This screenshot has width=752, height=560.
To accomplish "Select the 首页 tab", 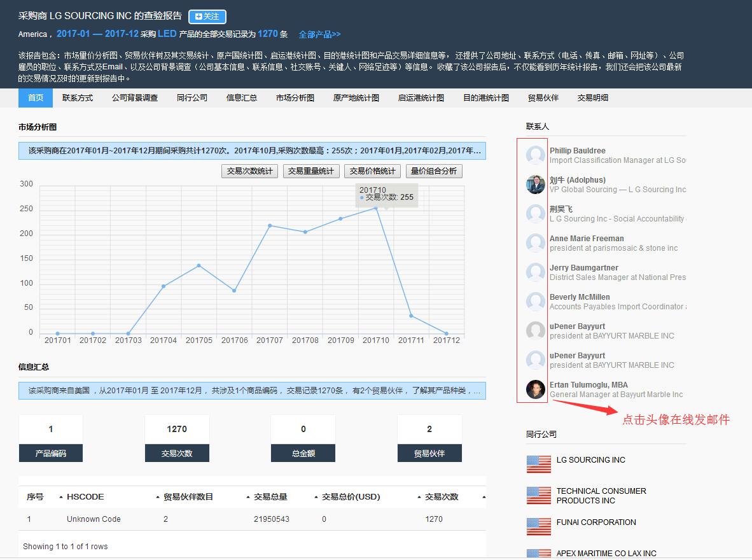I will pyautogui.click(x=36, y=98).
